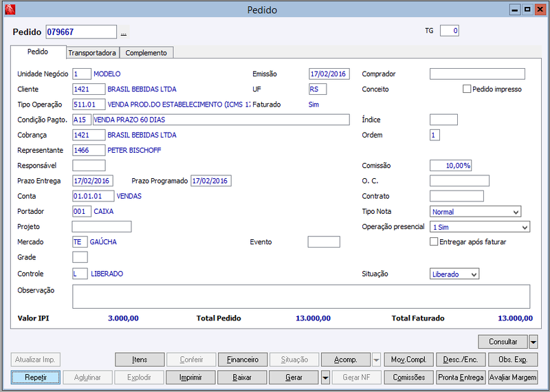
Task: Click the Itens button
Action: tap(140, 360)
